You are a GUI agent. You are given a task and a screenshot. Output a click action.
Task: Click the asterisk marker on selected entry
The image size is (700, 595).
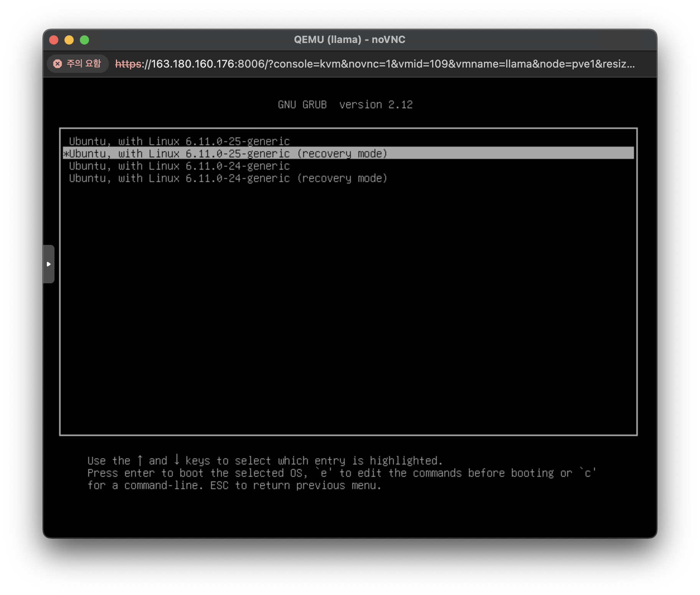click(x=66, y=154)
